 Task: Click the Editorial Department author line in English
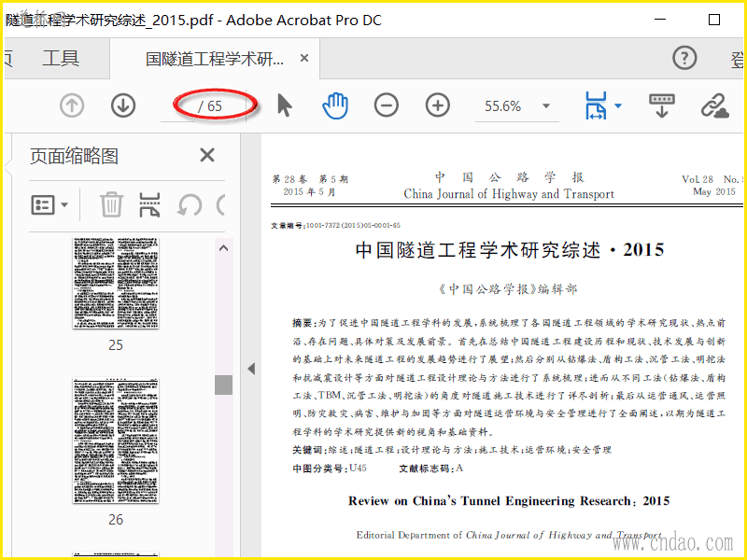pos(509,535)
